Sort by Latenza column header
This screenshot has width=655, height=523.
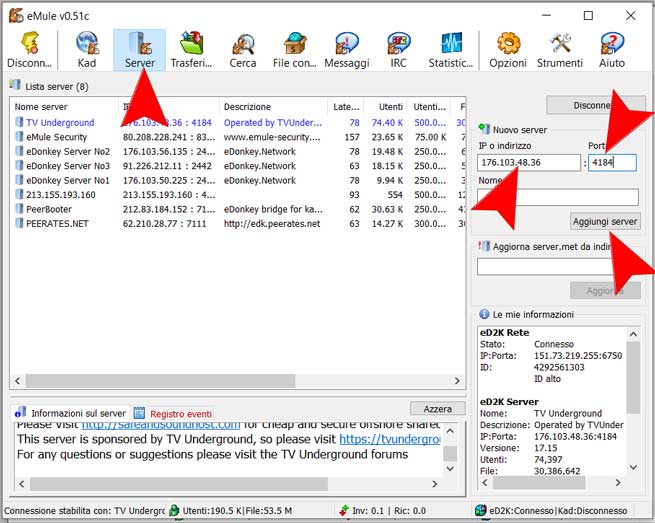pos(346,107)
